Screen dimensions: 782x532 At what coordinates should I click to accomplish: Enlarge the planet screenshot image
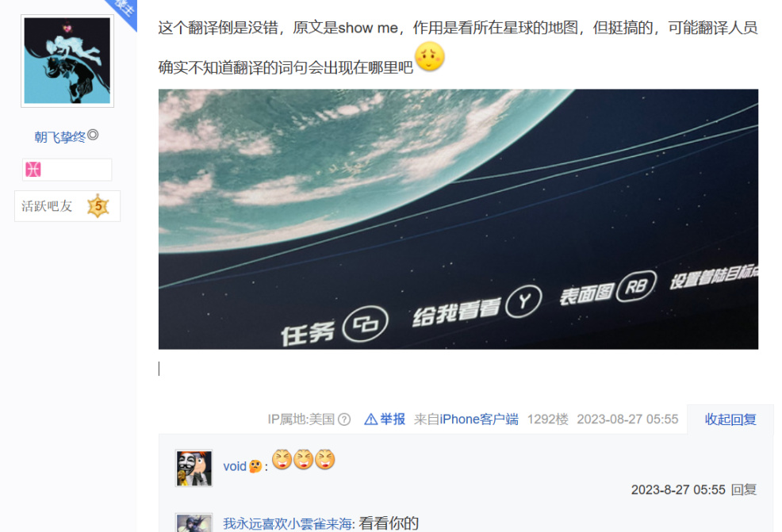458,219
